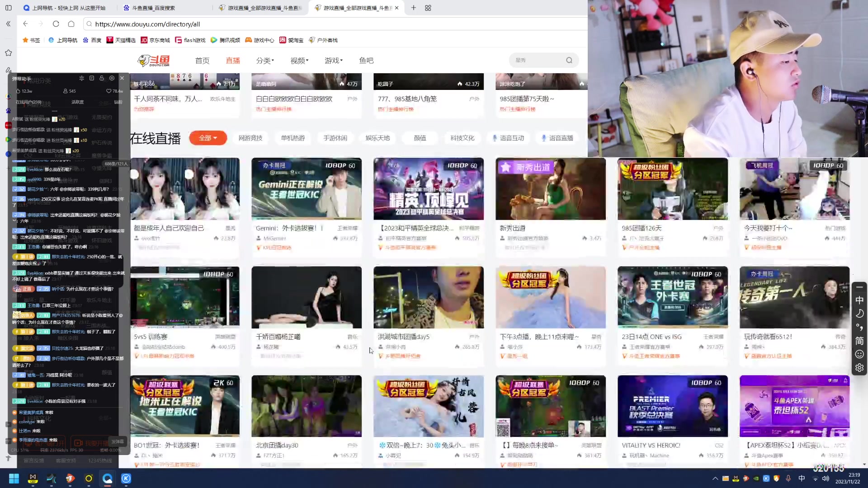This screenshot has height=488, width=868.
Task: Click the 简 icon in right floating toolbar
Action: (x=859, y=341)
